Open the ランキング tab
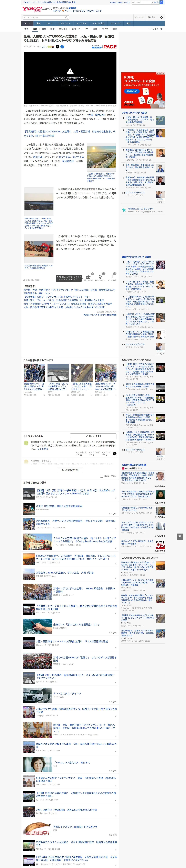This screenshot has width=186, height=868. tap(115, 23)
